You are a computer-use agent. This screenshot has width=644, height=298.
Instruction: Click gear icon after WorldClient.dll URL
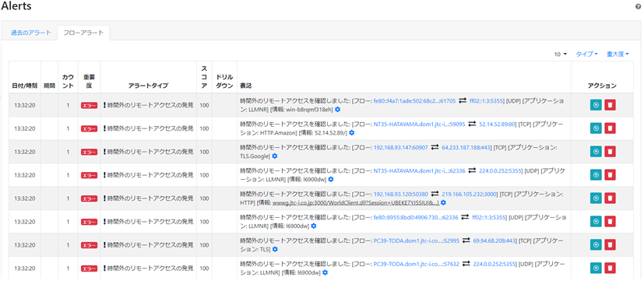click(444, 203)
